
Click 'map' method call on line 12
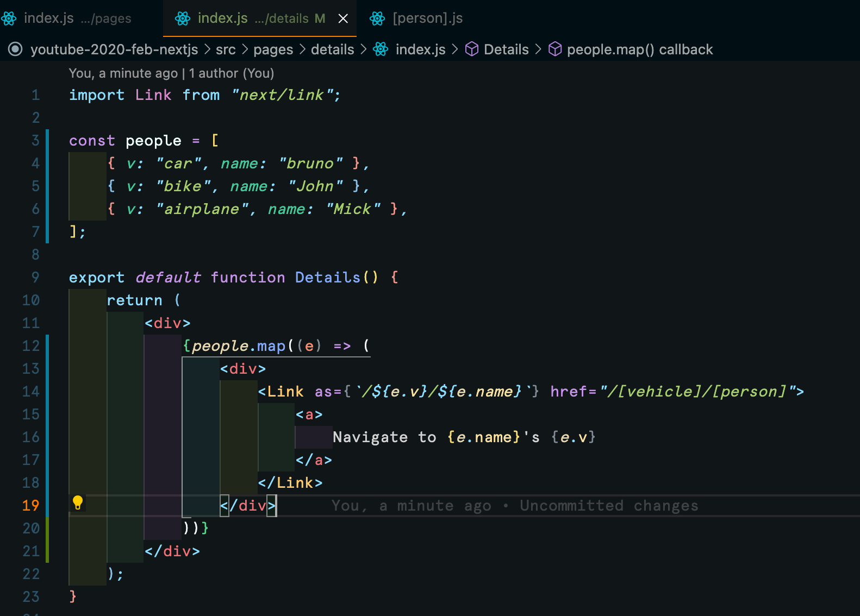(x=271, y=346)
